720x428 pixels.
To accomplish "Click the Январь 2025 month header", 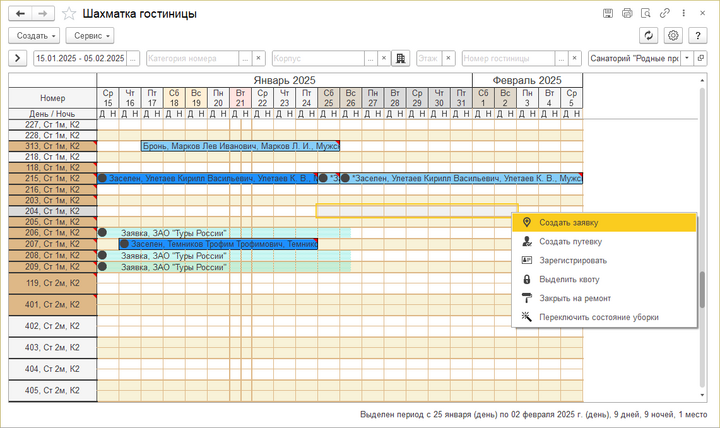I will tap(285, 80).
